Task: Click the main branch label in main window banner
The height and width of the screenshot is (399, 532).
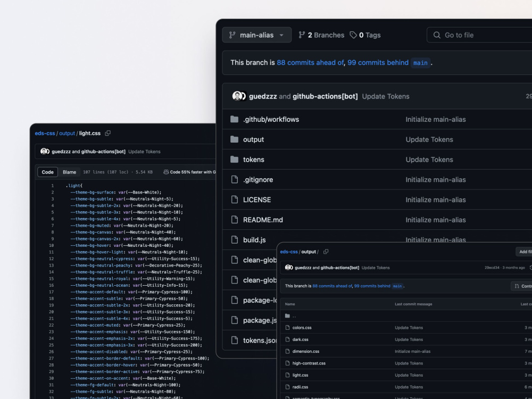Action: click(x=420, y=63)
